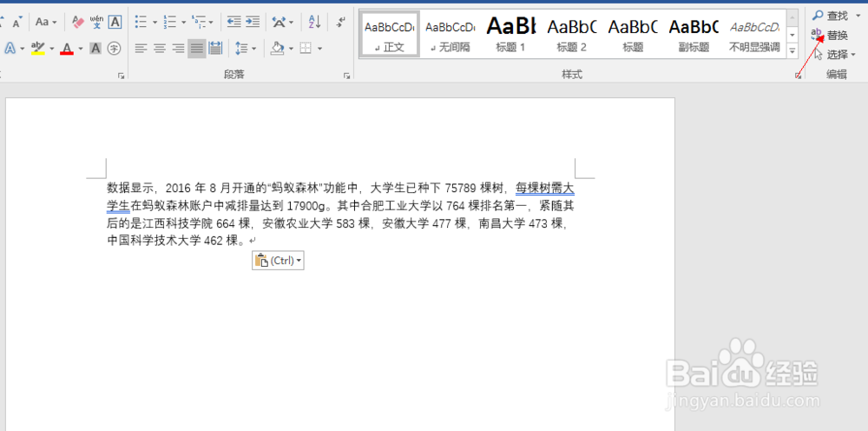Center align the text
868x431 pixels.
coord(160,49)
